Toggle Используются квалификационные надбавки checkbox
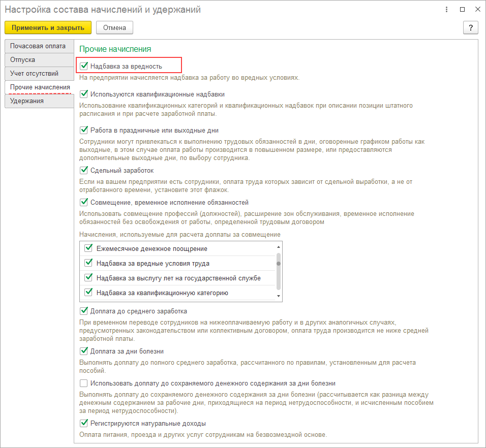Viewport: 486px width, 448px height. point(84,94)
